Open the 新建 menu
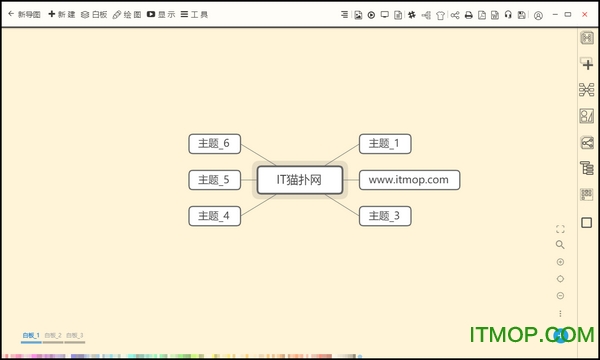Viewport: 600px width, 360px height. (62, 15)
